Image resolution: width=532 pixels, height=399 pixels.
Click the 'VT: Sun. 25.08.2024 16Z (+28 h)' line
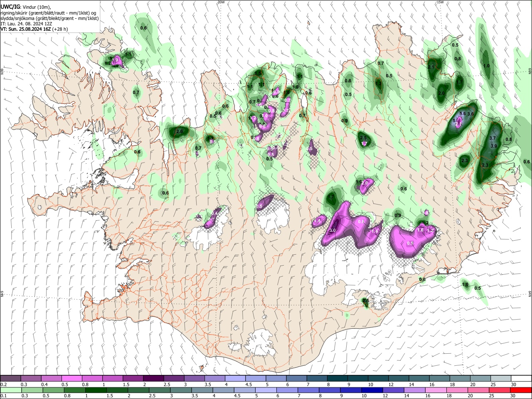click(x=34, y=29)
